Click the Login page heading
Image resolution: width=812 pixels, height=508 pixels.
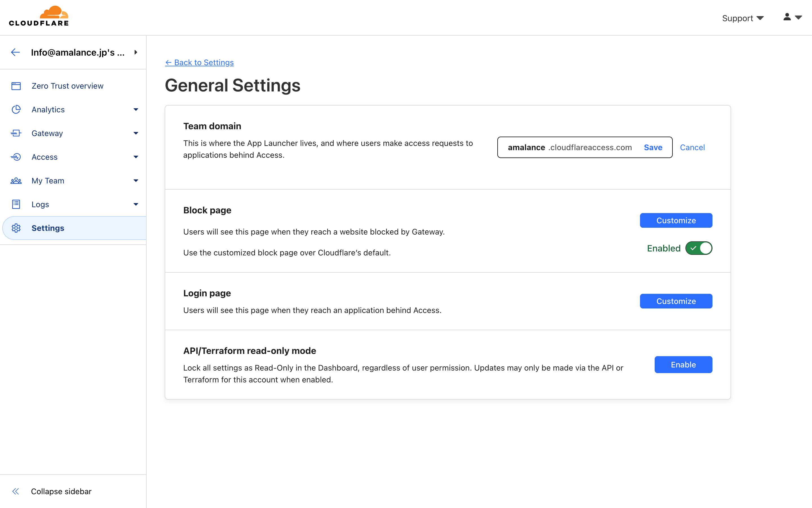207,293
